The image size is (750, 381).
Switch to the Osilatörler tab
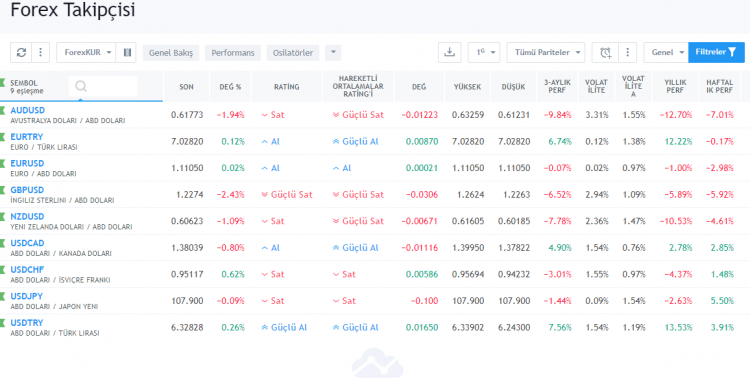pos(293,53)
